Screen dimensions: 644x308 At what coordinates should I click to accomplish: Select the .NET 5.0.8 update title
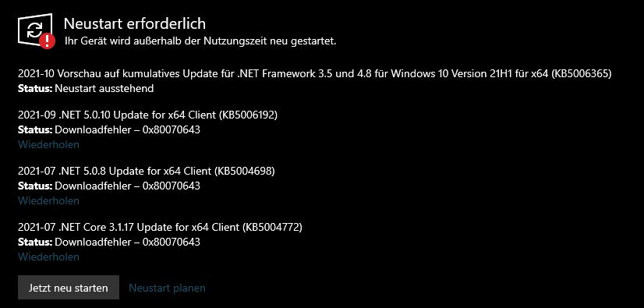(147, 172)
